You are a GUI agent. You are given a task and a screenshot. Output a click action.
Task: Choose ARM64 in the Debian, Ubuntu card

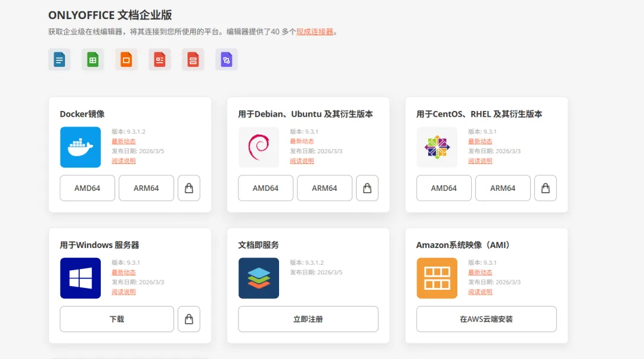324,188
